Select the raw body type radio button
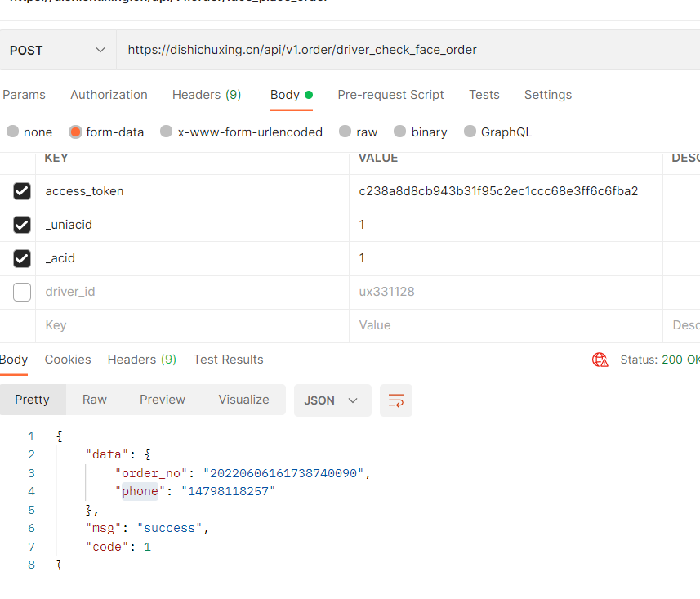 click(x=346, y=132)
